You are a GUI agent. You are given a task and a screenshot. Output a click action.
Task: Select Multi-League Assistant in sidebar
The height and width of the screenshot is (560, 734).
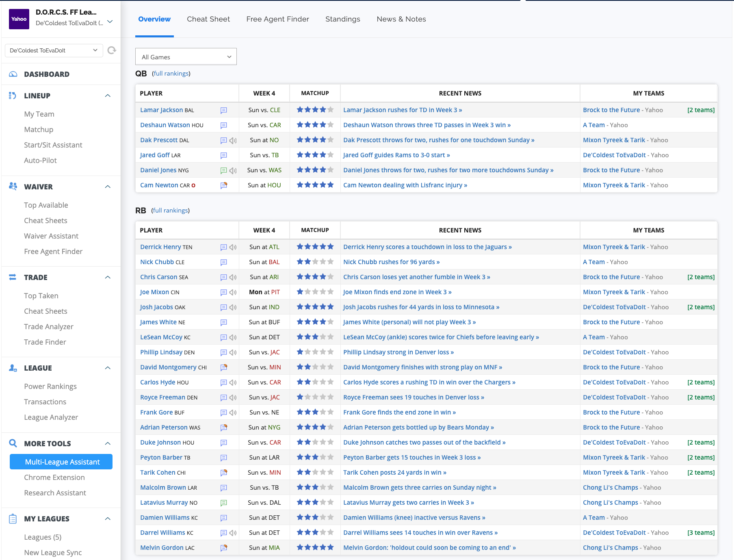[x=61, y=462]
